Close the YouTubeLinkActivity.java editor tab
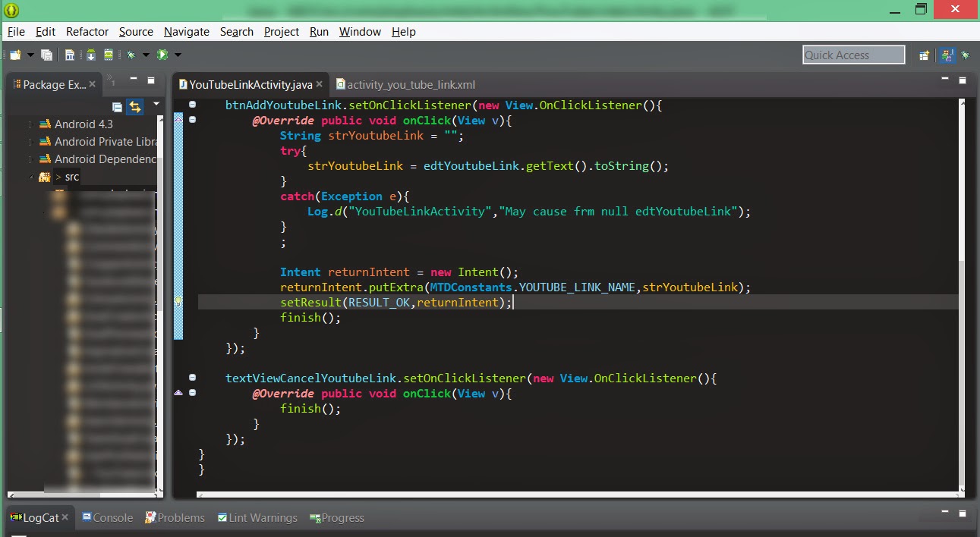 [320, 84]
